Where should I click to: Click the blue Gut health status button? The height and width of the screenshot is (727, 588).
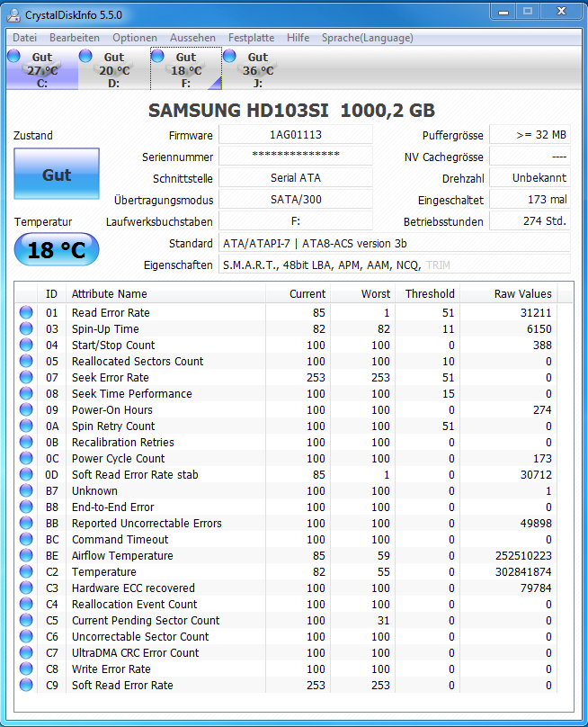pyautogui.click(x=57, y=174)
